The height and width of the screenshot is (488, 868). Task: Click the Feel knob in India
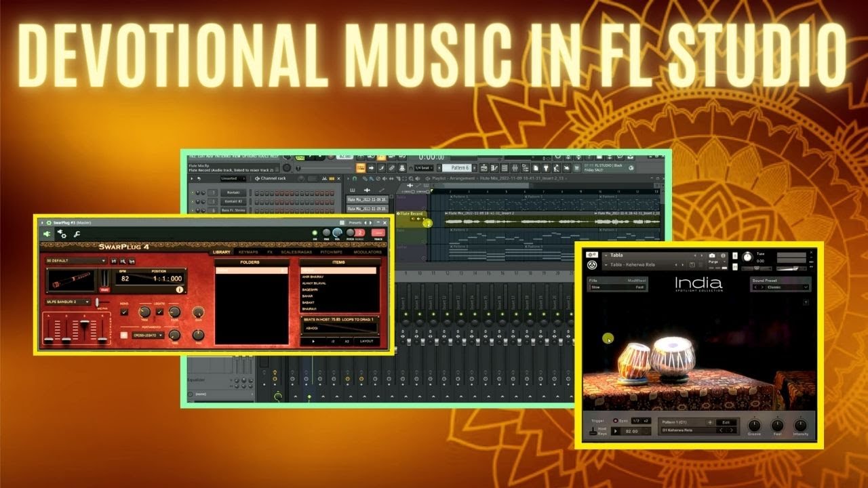click(x=777, y=426)
